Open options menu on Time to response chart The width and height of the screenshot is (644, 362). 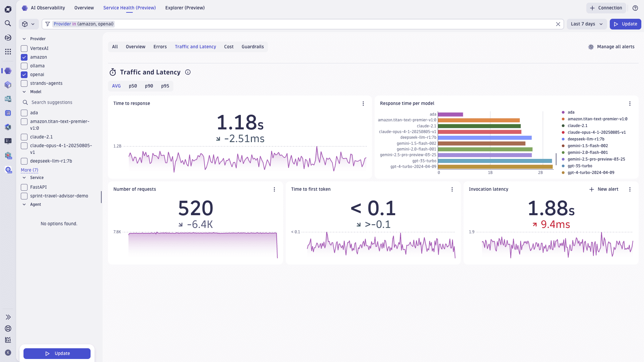coord(363,104)
